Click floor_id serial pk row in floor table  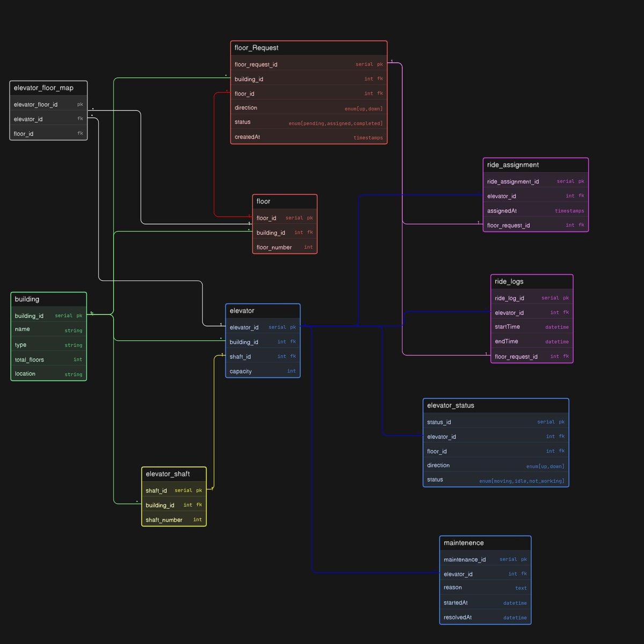pyautogui.click(x=285, y=218)
